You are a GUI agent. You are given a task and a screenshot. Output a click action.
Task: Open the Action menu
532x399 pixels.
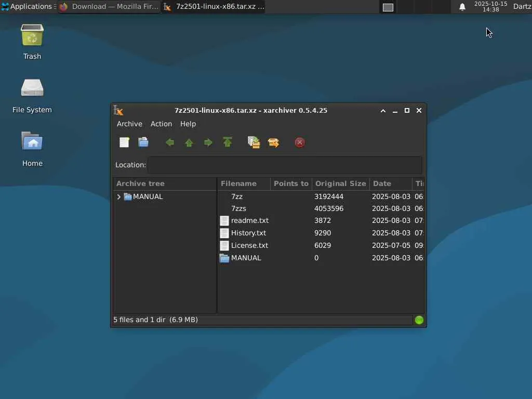tap(161, 124)
